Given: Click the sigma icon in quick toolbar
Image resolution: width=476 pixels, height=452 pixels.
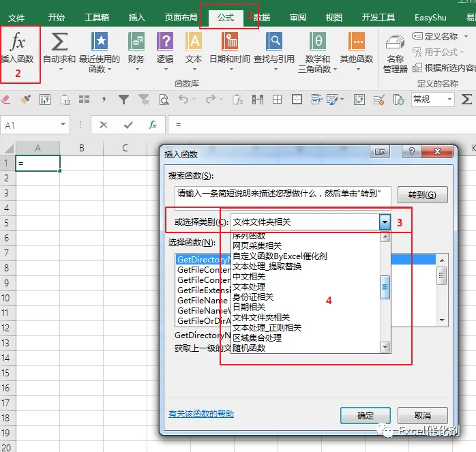Looking at the screenshot, I should coord(466,100).
